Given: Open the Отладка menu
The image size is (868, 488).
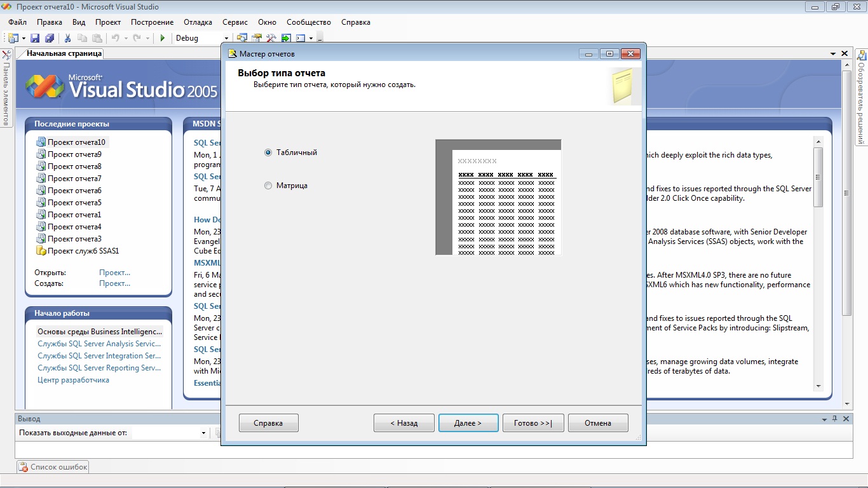Looking at the screenshot, I should coord(198,22).
